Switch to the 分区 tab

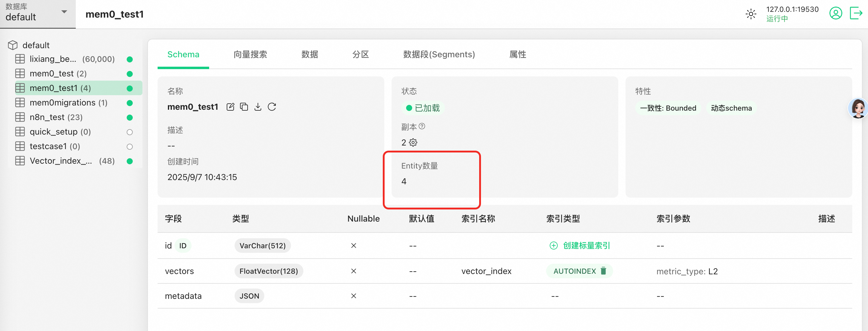(361, 55)
